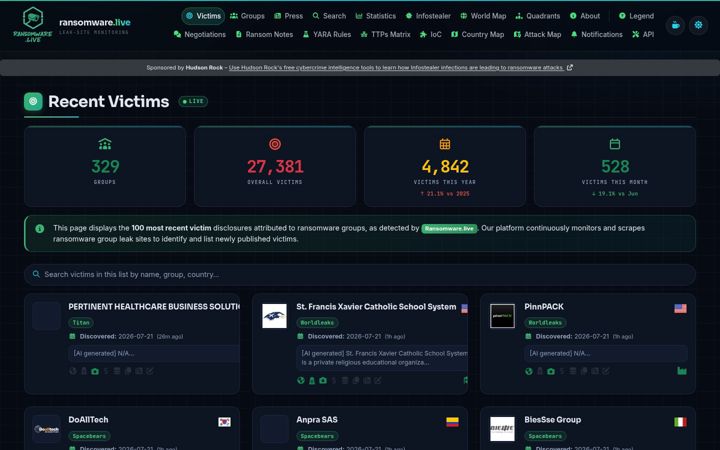
Task: Open the 27,381 Overall Victims card
Action: click(275, 166)
